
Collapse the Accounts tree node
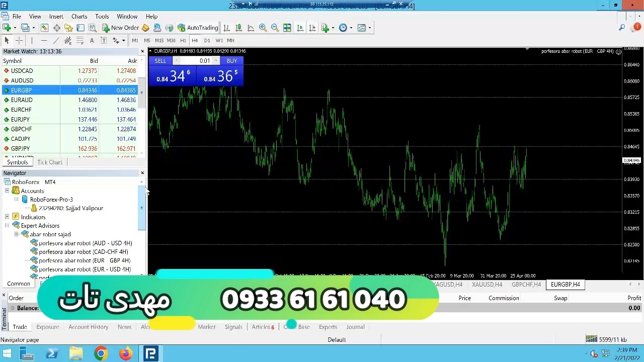coord(7,191)
